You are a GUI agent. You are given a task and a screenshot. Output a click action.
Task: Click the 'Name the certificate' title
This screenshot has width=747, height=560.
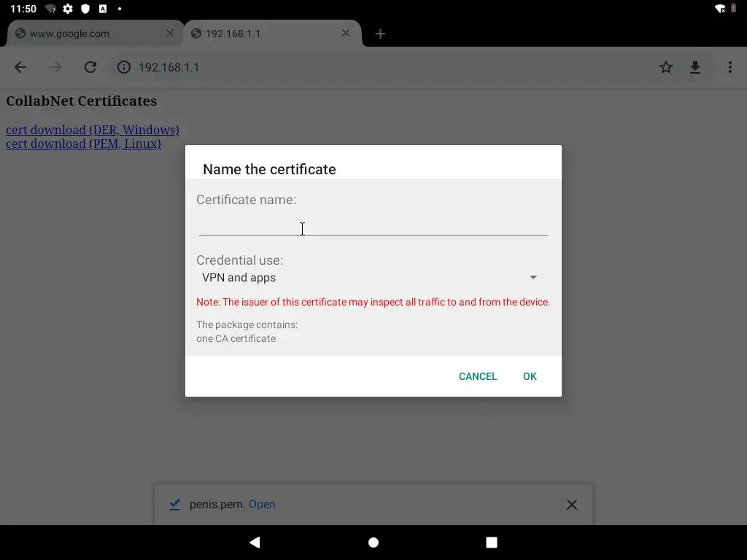269,169
